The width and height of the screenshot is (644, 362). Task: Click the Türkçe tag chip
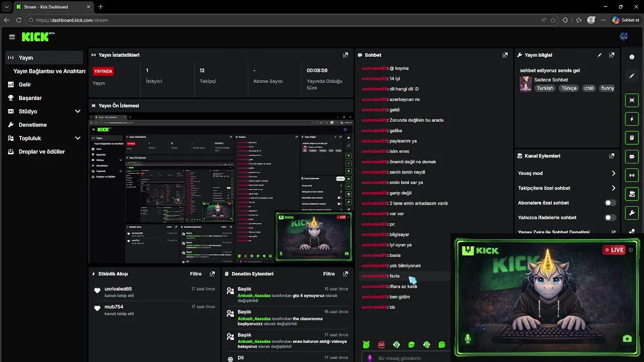(x=569, y=88)
